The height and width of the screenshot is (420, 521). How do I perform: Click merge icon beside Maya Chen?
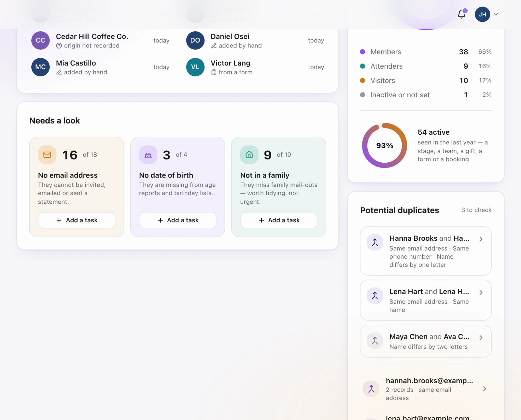(375, 341)
